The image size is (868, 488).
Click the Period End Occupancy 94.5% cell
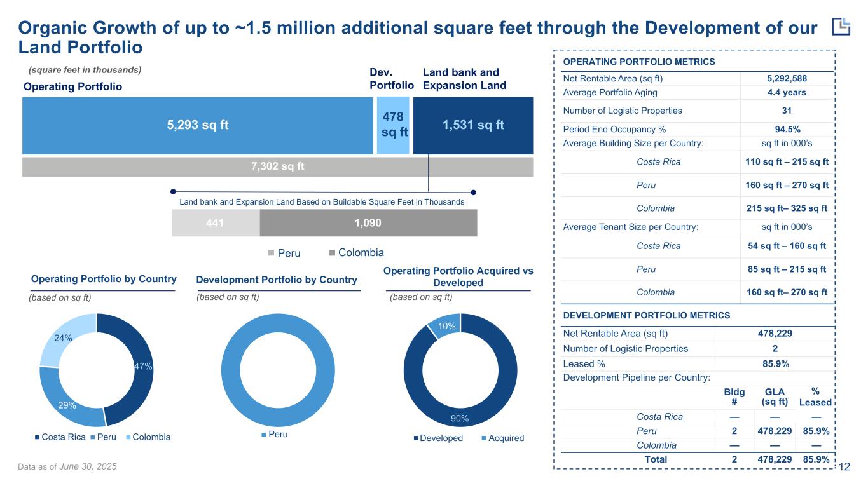point(787,129)
